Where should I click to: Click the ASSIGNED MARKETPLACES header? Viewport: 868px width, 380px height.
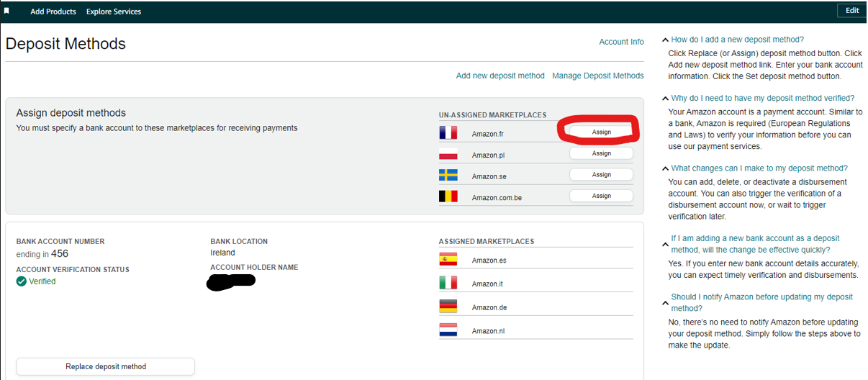487,241
